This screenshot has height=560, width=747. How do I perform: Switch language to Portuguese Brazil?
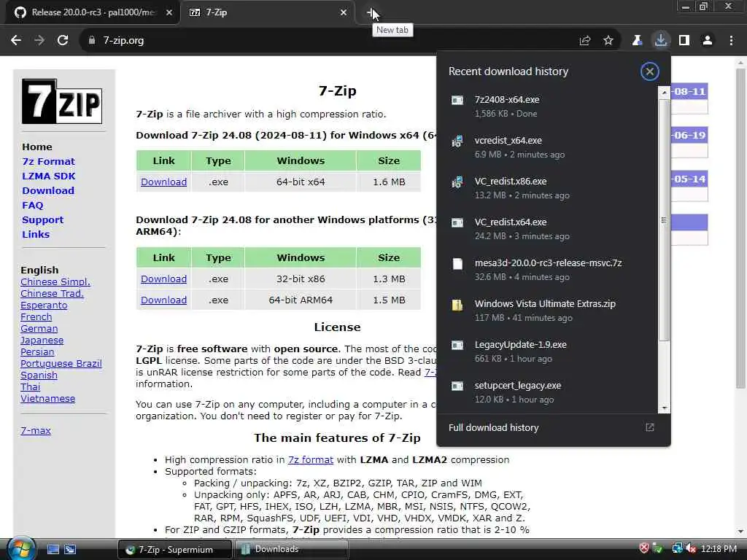click(61, 363)
